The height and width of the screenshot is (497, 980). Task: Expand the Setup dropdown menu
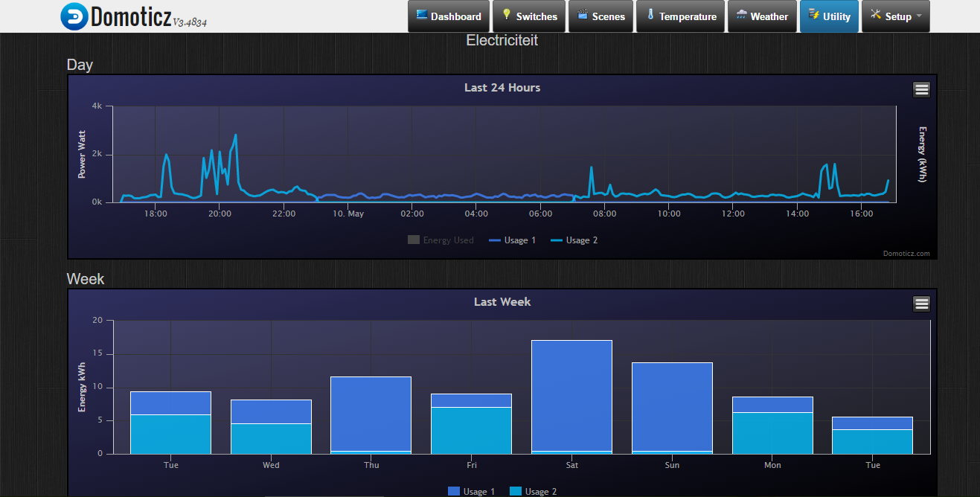[895, 16]
